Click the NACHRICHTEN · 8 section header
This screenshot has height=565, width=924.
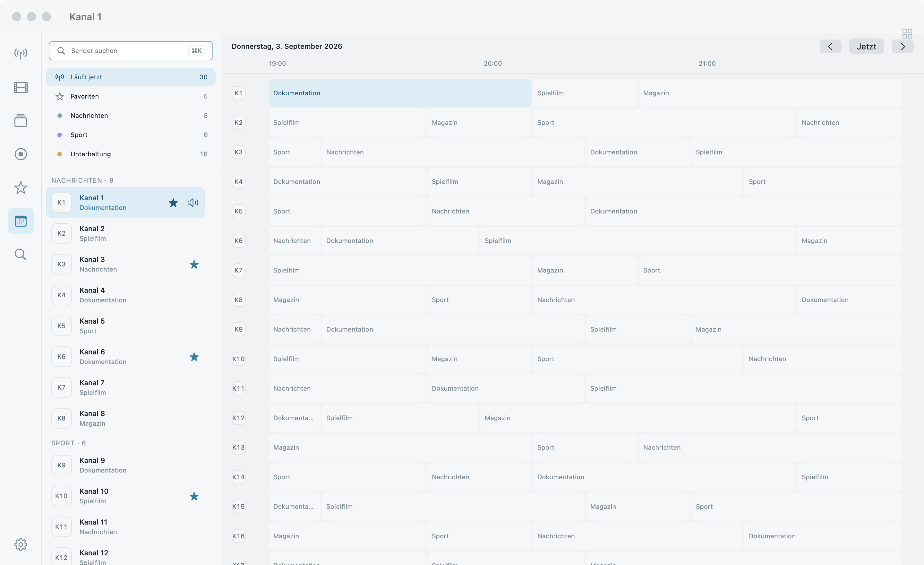[82, 180]
